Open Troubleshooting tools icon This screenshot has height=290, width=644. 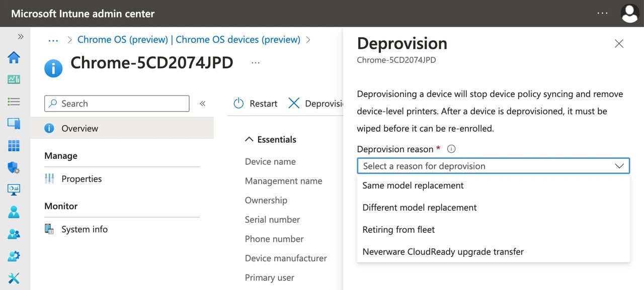click(x=14, y=278)
